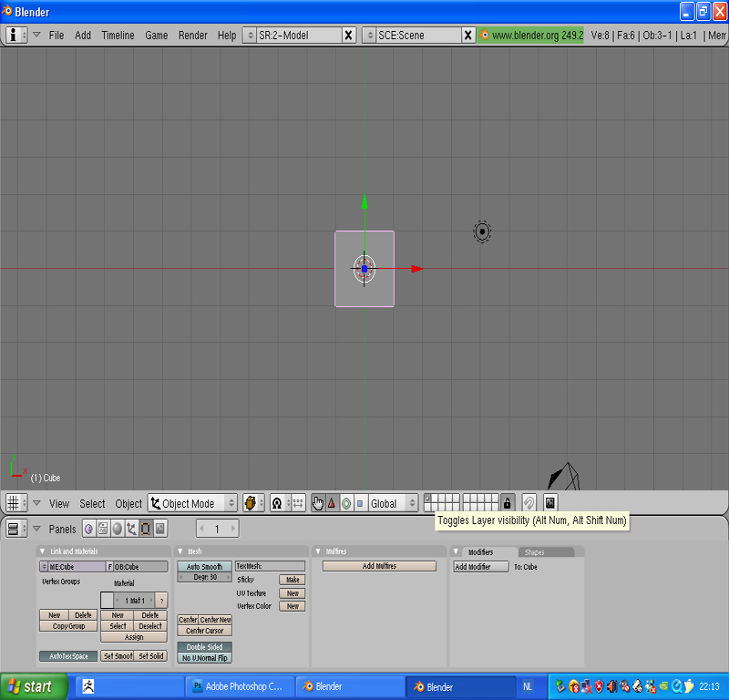Click the NL language indicator in taskbar

click(528, 686)
